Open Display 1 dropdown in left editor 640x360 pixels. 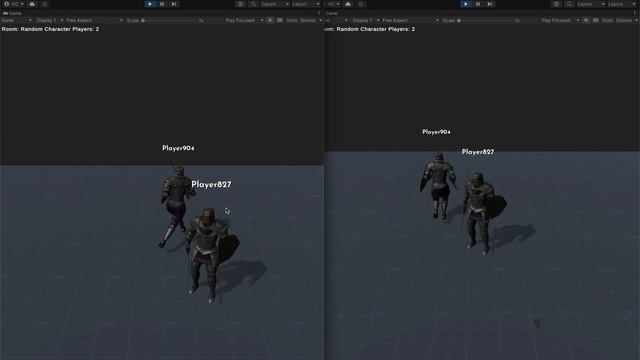(49, 20)
